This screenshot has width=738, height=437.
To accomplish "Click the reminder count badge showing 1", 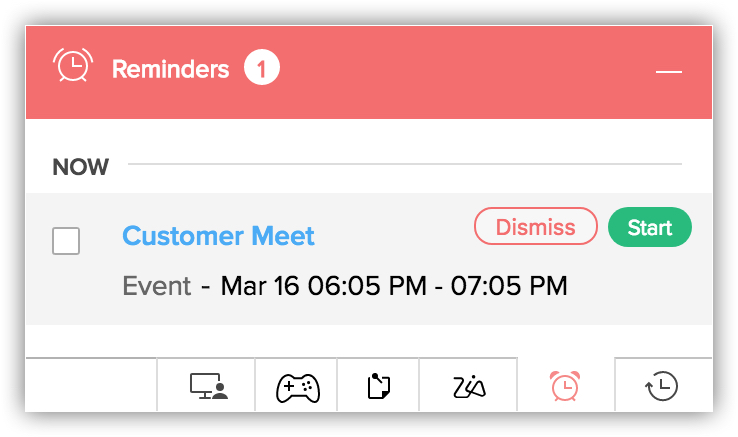I will 262,70.
